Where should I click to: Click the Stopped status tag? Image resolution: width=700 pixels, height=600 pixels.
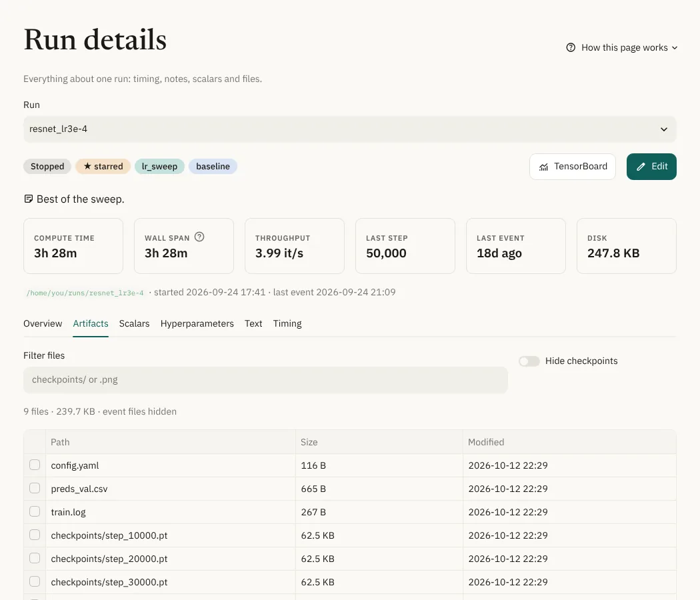tap(47, 167)
